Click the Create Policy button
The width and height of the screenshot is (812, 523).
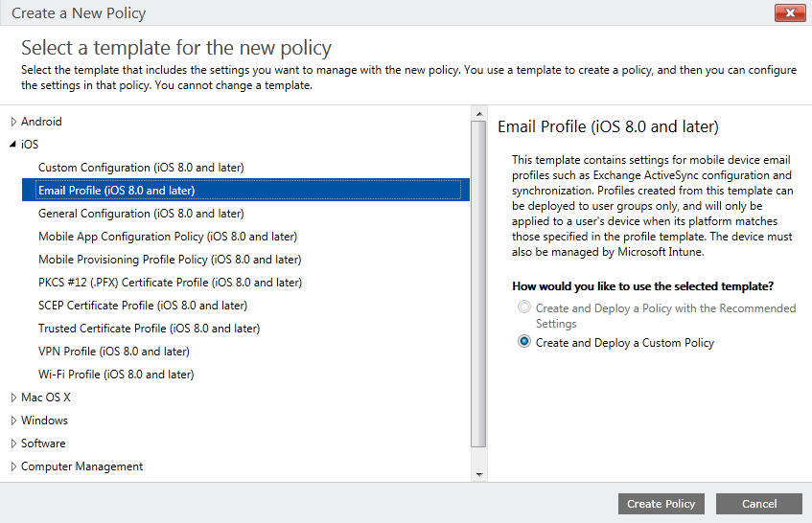click(661, 504)
